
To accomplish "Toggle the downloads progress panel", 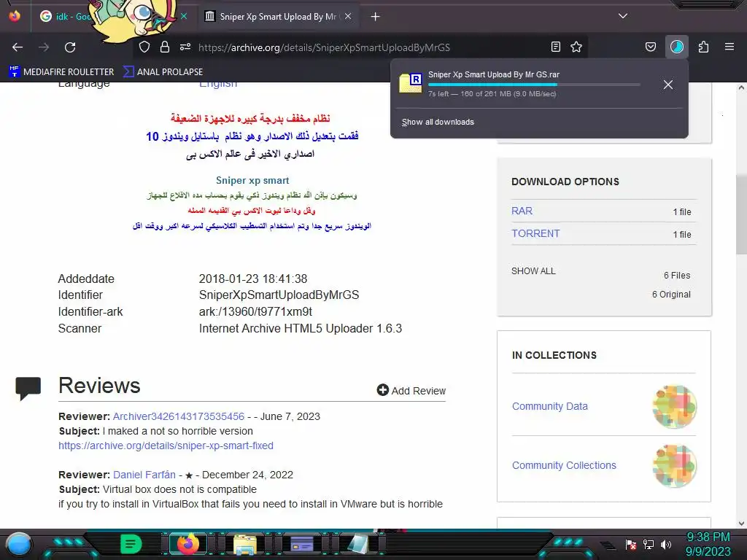I will pos(677,47).
